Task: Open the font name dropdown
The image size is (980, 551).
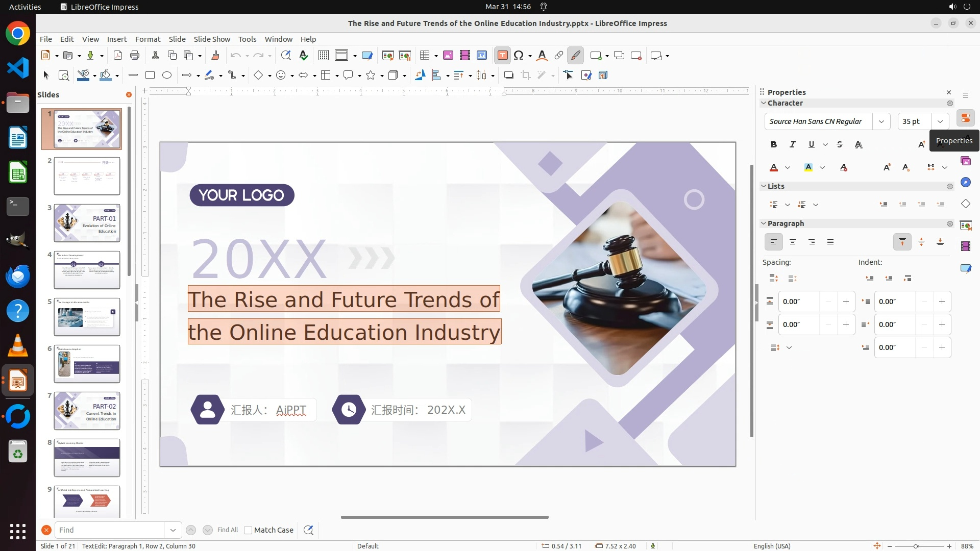Action: [x=881, y=121]
